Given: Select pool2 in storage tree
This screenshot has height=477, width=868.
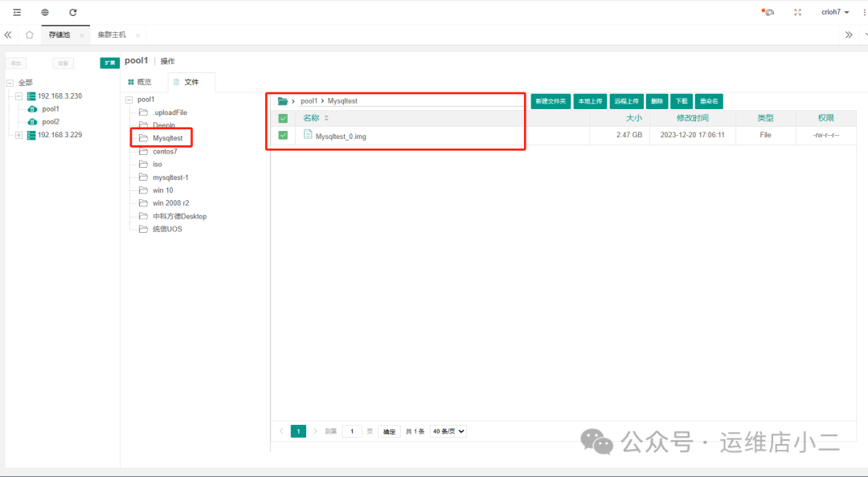Looking at the screenshot, I should (51, 122).
